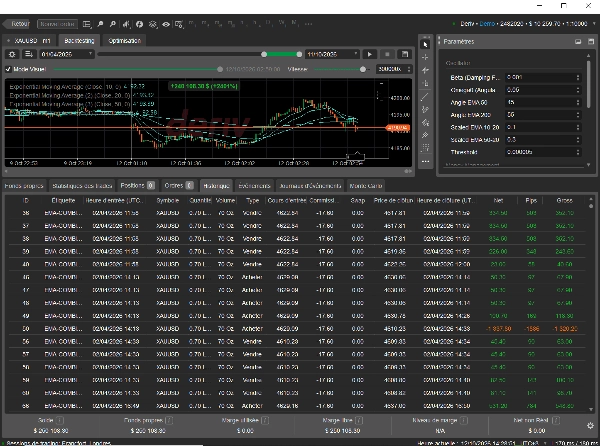Click the info icon next to Solde
The width and height of the screenshot is (600, 446).
coord(60,420)
